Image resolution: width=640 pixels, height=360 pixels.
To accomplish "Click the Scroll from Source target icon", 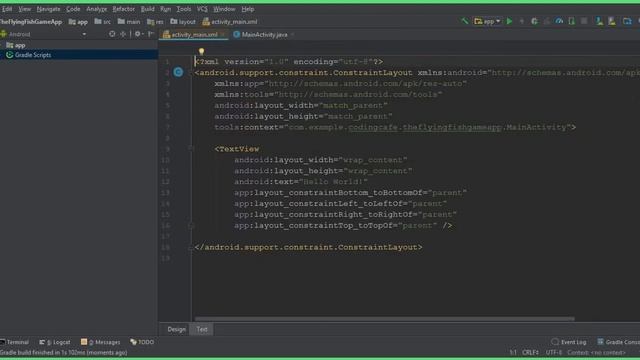I will click(112, 34).
